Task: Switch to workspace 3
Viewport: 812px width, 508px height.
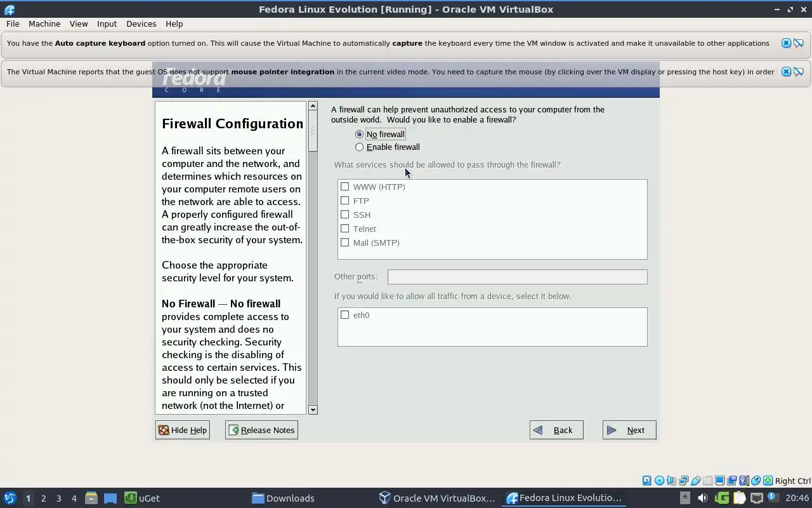Action: [58, 498]
